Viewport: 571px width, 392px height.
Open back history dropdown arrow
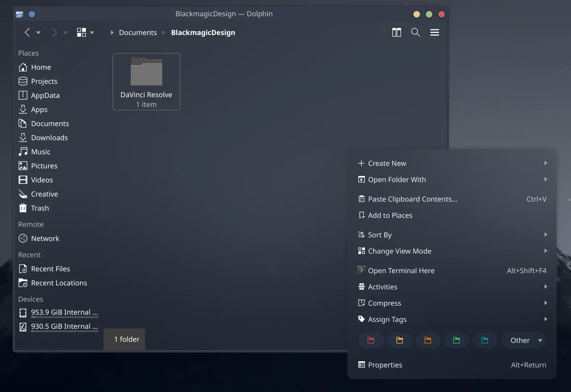point(38,33)
